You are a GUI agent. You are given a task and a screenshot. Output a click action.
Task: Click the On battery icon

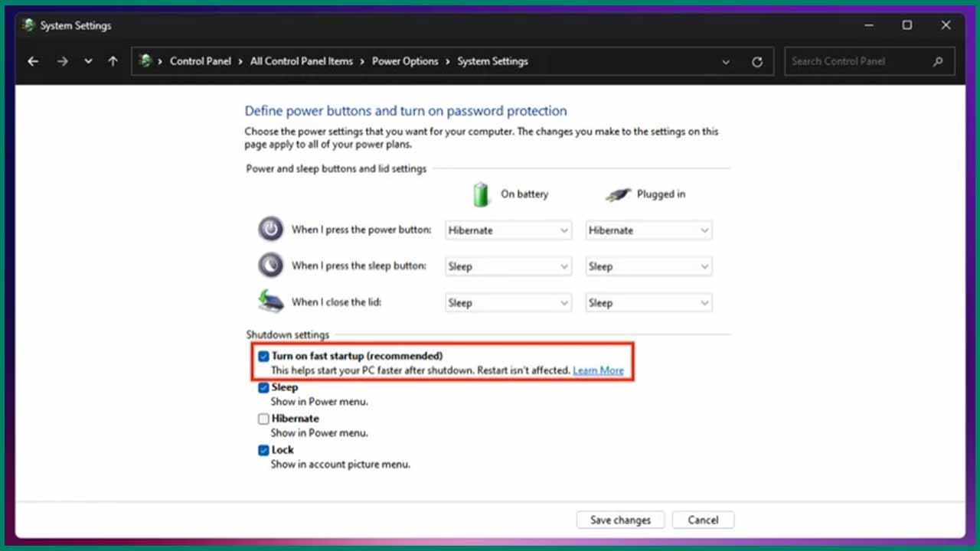[x=481, y=194]
